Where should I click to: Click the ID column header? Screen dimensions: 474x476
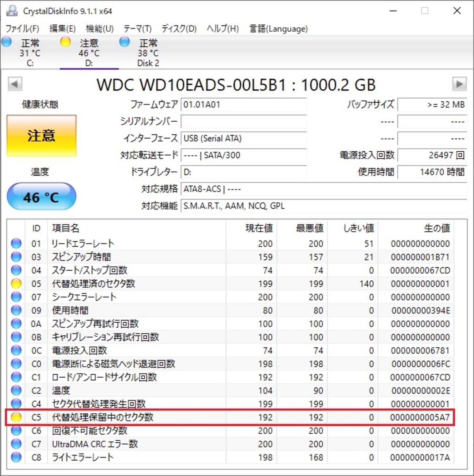(x=36, y=228)
